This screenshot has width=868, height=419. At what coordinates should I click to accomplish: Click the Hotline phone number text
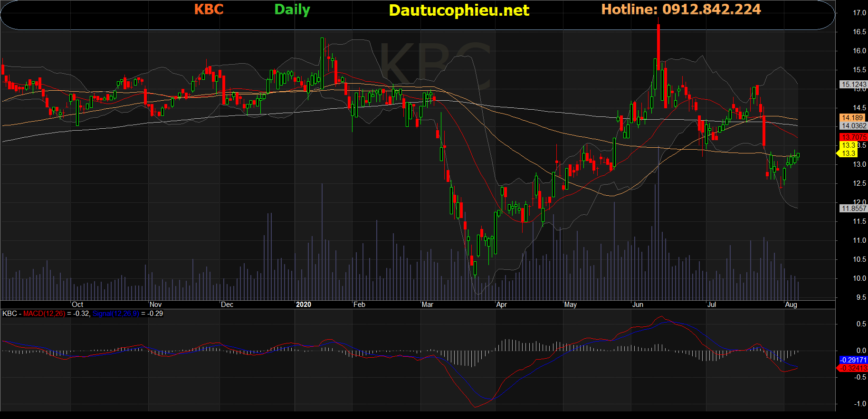680,10
